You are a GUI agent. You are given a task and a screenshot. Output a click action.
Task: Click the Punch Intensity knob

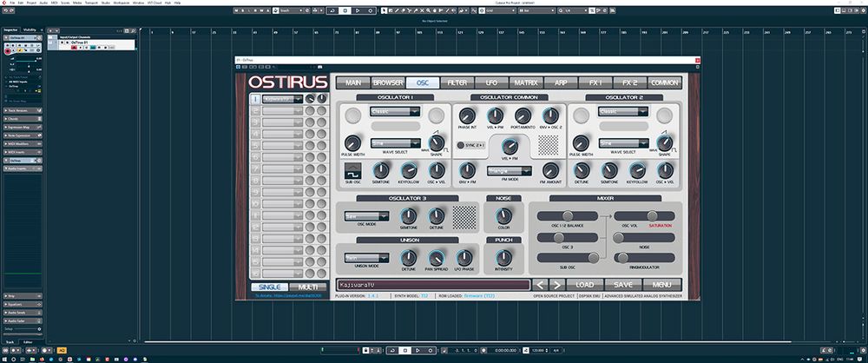(x=503, y=258)
